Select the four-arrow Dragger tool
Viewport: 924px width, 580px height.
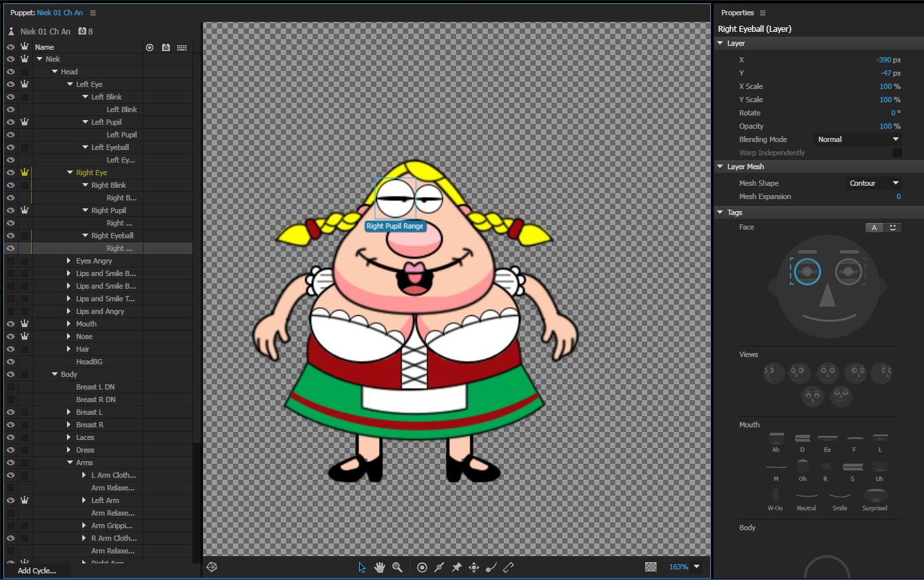coord(474,567)
